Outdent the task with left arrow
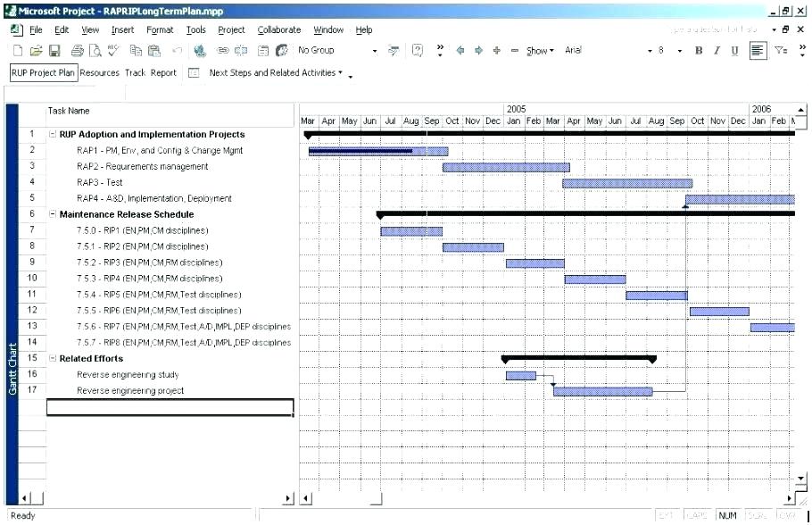The image size is (812, 525). coord(460,50)
